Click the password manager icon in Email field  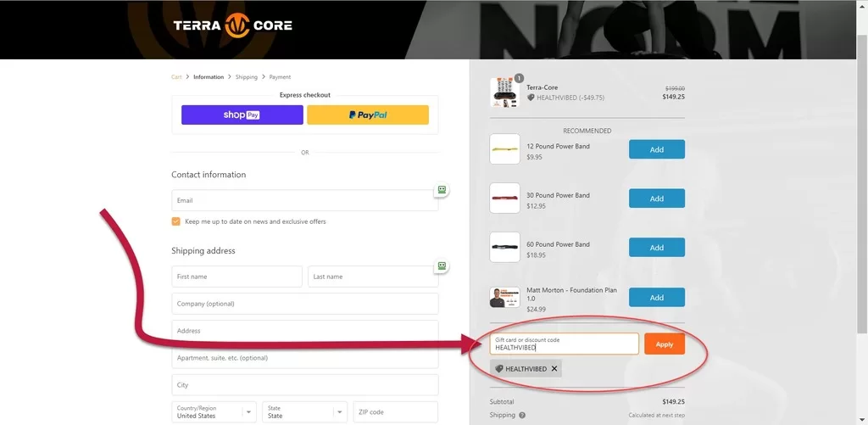tap(441, 190)
